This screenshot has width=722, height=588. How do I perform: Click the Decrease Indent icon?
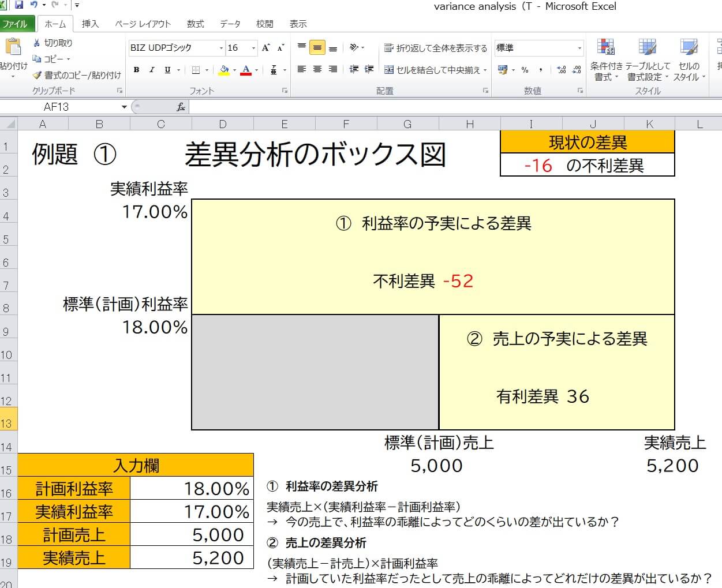tap(354, 70)
